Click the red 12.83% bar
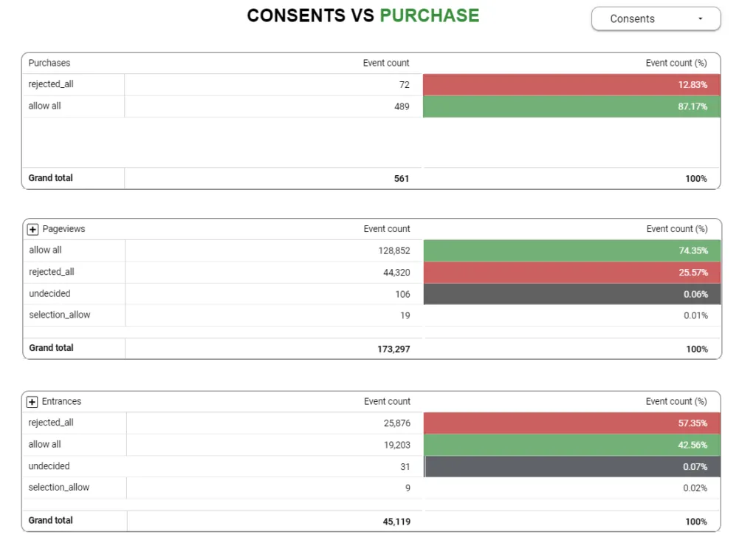This screenshot has width=756, height=546. click(572, 85)
